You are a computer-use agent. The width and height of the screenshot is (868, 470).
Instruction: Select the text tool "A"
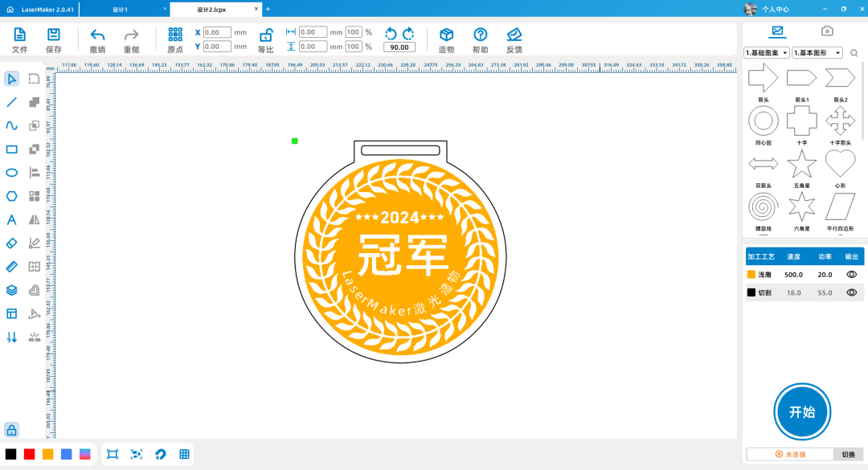(12, 219)
